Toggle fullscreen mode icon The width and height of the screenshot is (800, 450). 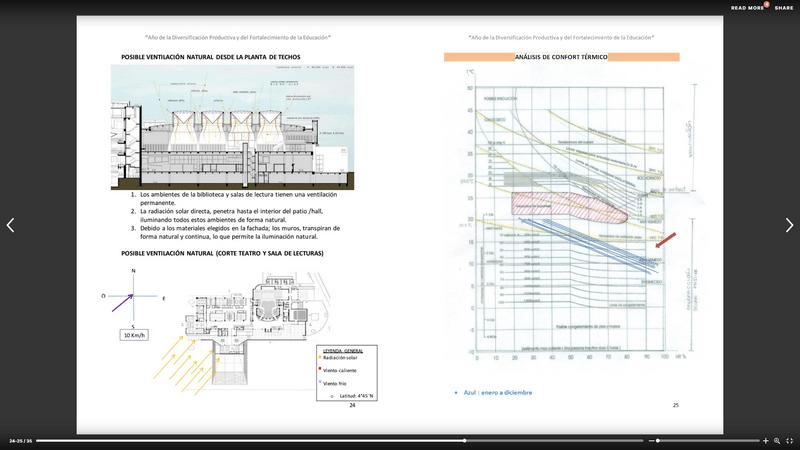[789, 441]
